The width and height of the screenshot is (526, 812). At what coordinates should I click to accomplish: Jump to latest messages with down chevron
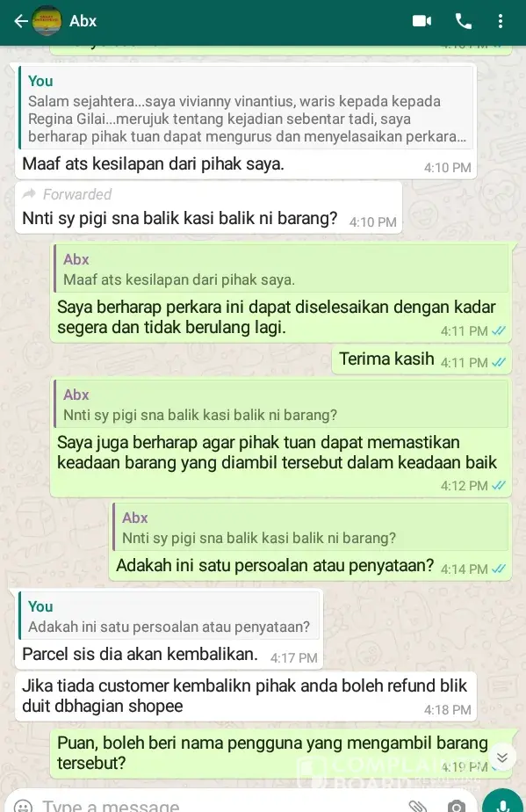[501, 758]
